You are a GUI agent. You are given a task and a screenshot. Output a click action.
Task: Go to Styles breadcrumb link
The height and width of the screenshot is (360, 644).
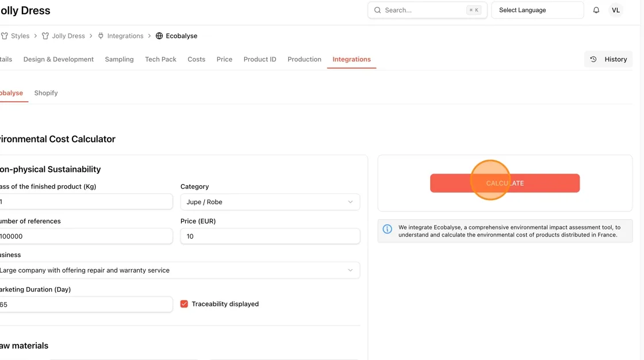click(20, 36)
